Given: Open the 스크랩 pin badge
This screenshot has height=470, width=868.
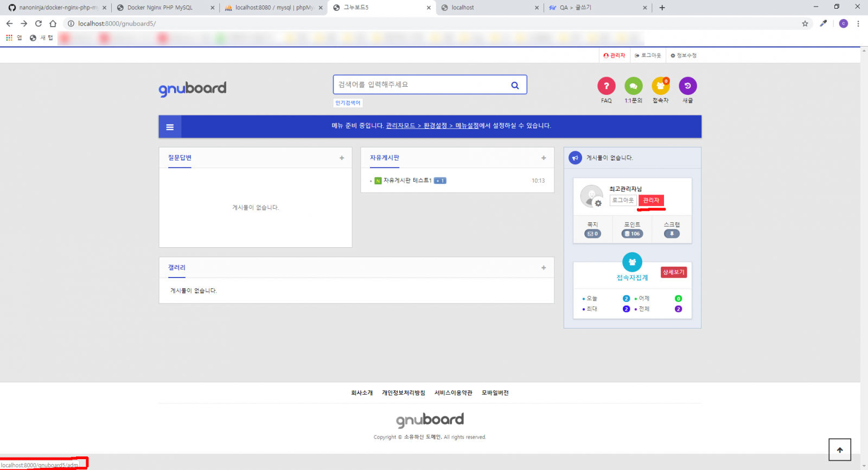Looking at the screenshot, I should click(672, 234).
